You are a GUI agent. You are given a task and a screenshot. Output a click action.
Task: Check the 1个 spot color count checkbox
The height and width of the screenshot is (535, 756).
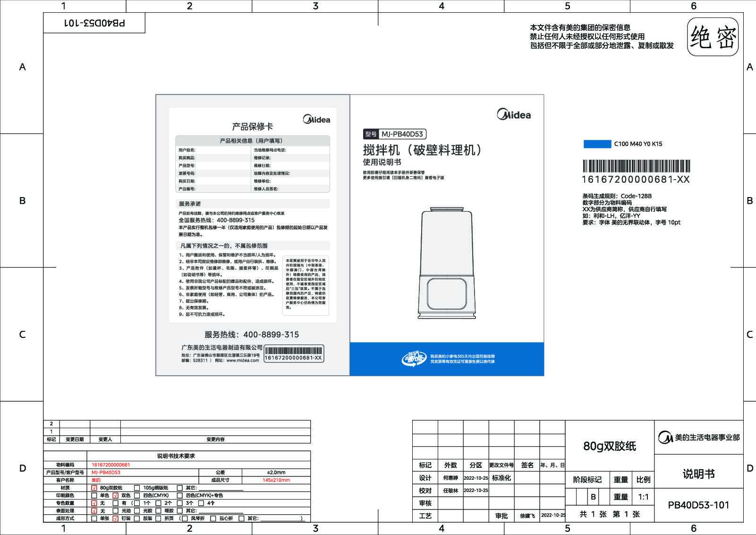[137, 503]
